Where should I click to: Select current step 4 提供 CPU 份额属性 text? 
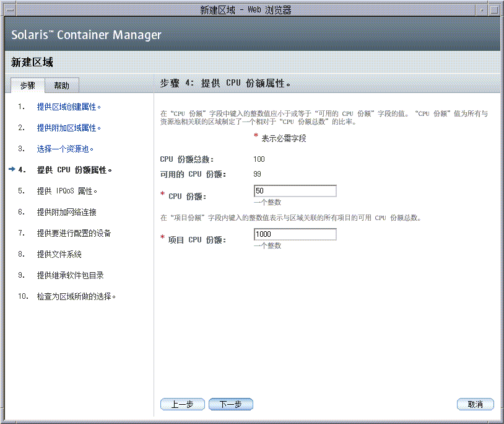74,170
